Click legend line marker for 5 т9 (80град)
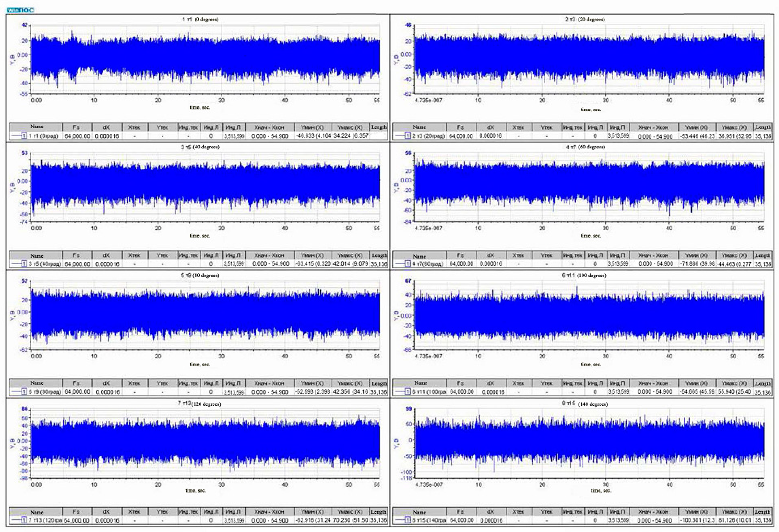The height and width of the screenshot is (532, 779). (19, 392)
